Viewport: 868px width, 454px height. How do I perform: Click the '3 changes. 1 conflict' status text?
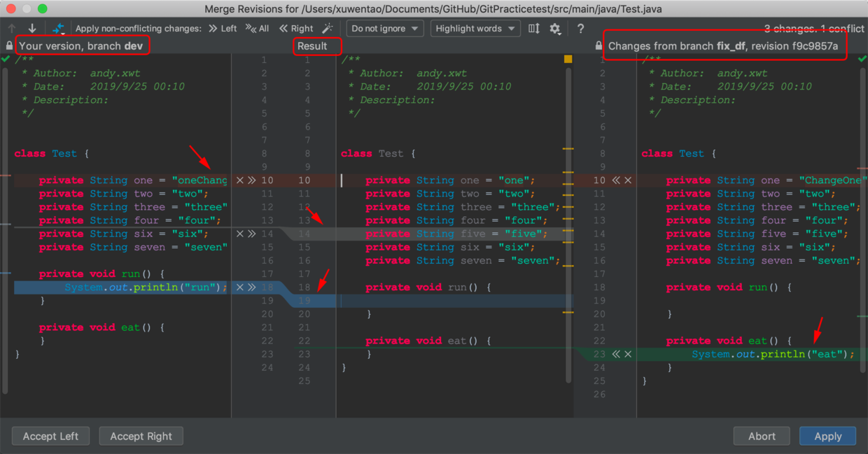coord(814,29)
